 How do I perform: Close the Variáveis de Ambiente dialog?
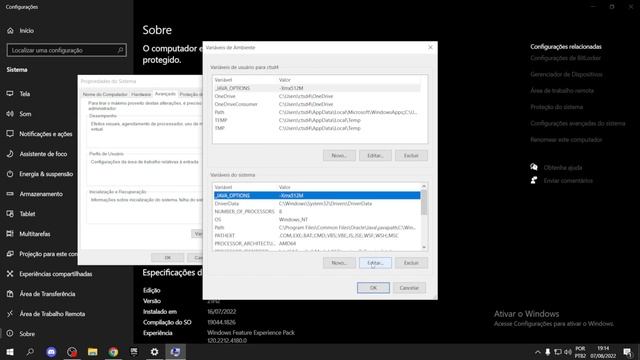[x=430, y=47]
